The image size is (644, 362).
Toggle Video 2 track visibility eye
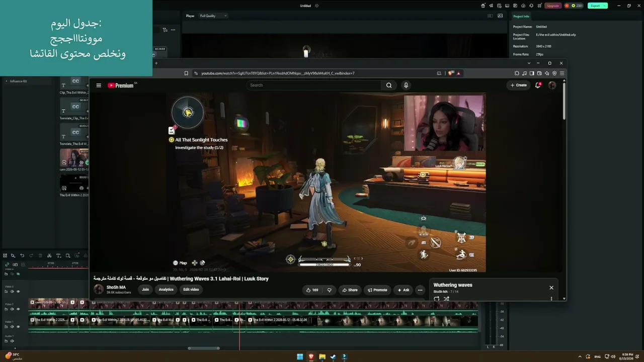[x=18, y=309]
